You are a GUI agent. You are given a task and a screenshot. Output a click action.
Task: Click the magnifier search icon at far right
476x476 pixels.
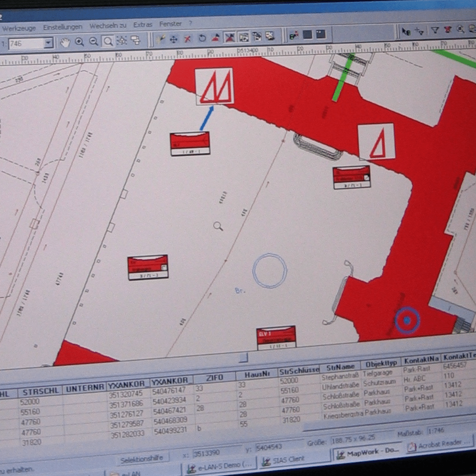click(x=461, y=29)
